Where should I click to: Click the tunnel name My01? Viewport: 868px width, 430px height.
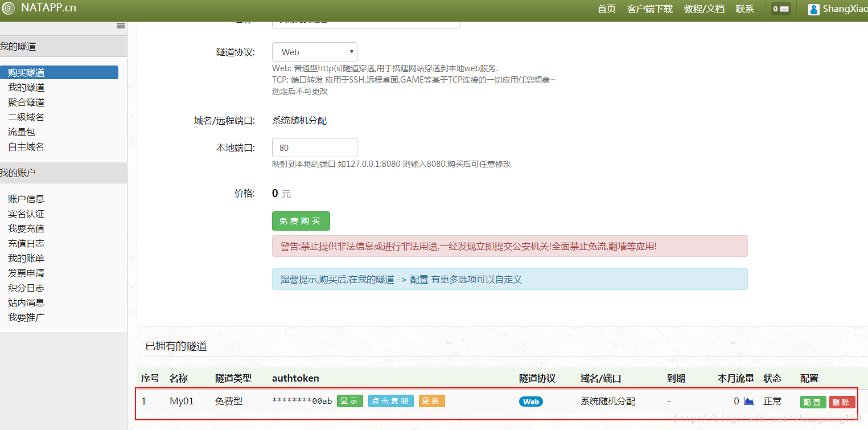[x=182, y=401]
